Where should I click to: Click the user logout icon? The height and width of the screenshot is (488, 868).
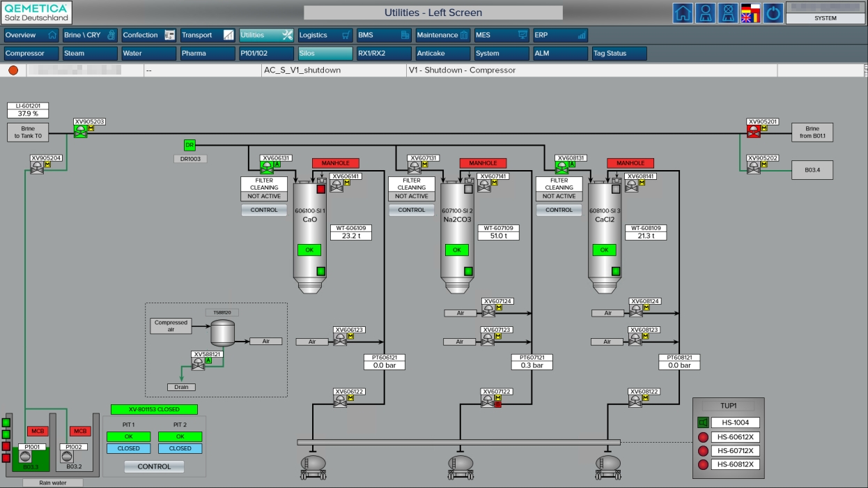tap(728, 13)
